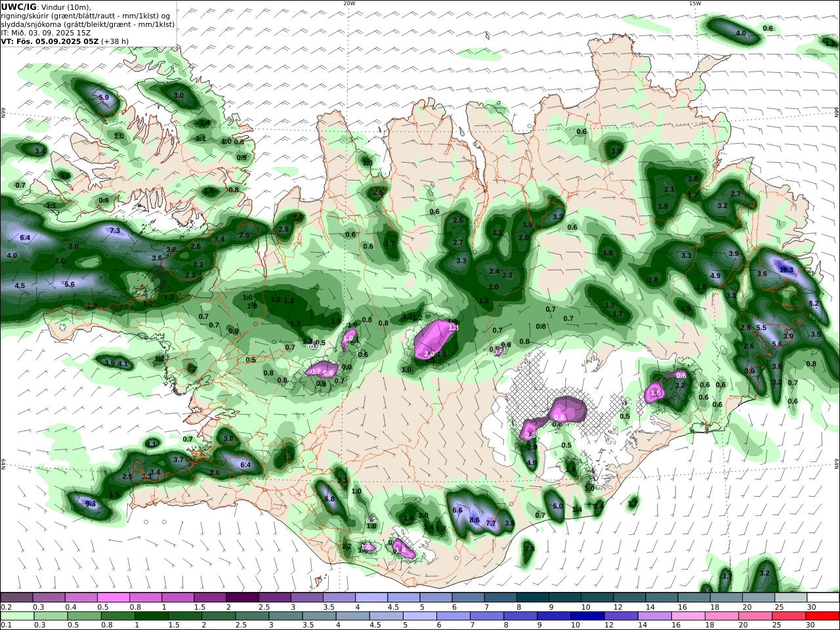Click the 8.6 rainfall value on map
This screenshot has height=630, width=840.
coord(475,520)
